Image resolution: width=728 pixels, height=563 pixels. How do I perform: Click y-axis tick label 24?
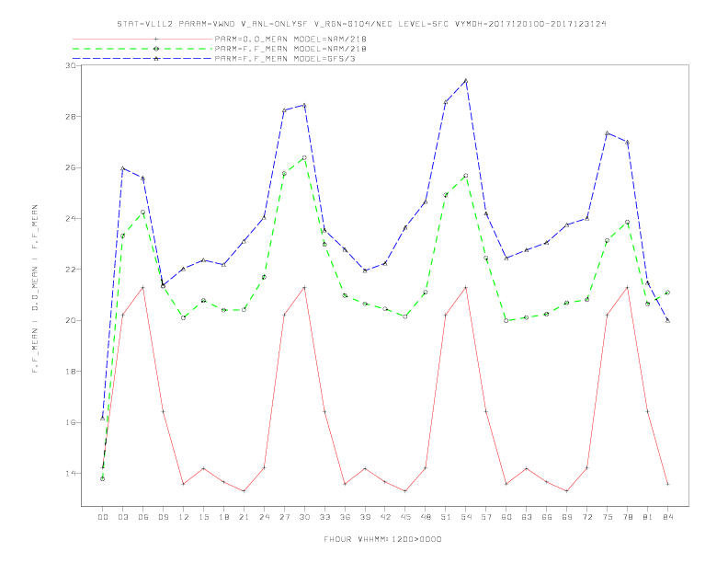pyautogui.click(x=71, y=218)
